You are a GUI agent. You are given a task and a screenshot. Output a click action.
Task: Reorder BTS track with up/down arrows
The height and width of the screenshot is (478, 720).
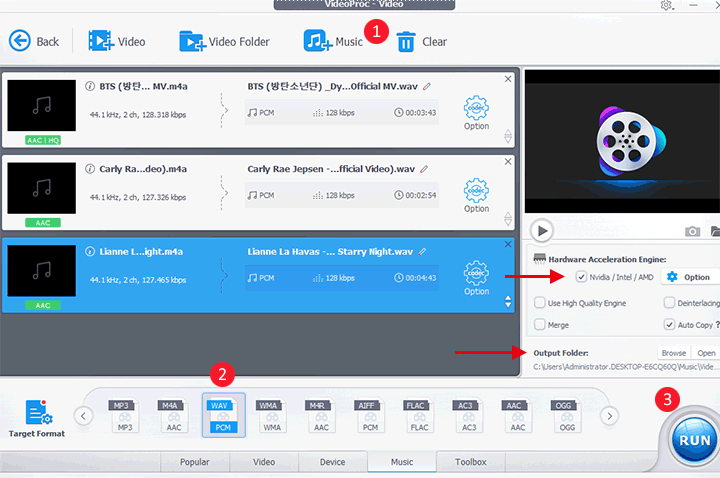[x=508, y=136]
